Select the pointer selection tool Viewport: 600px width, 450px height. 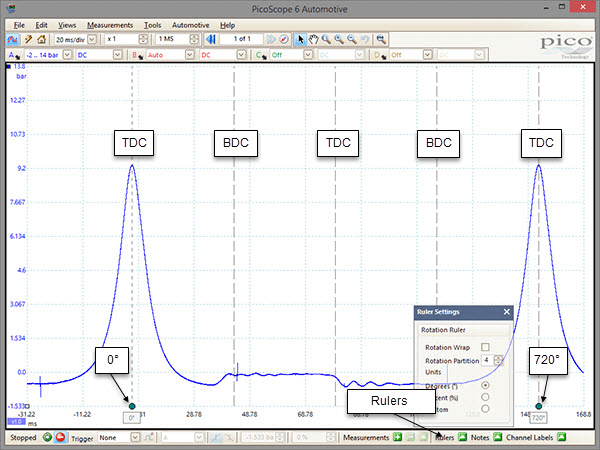(x=301, y=39)
